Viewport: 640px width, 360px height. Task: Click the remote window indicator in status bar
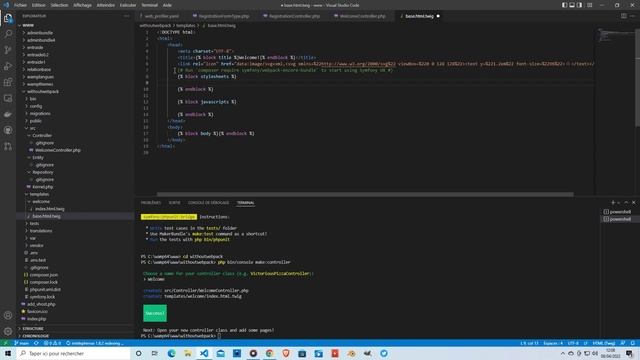point(5,343)
